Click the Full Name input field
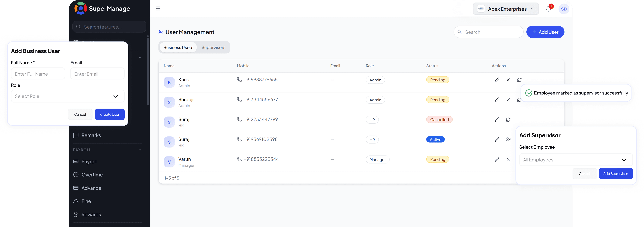The image size is (644, 227). 38,74
